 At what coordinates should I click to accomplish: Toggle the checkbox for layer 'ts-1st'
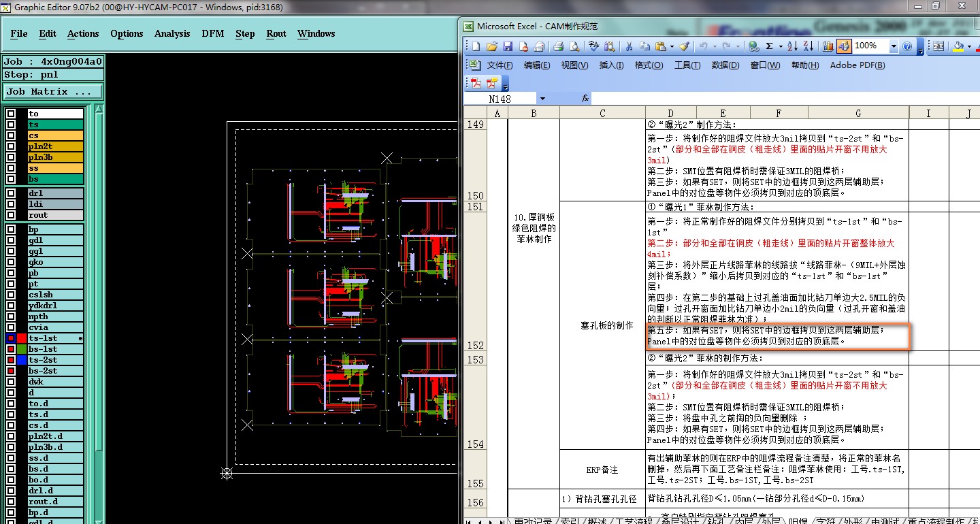(x=11, y=338)
